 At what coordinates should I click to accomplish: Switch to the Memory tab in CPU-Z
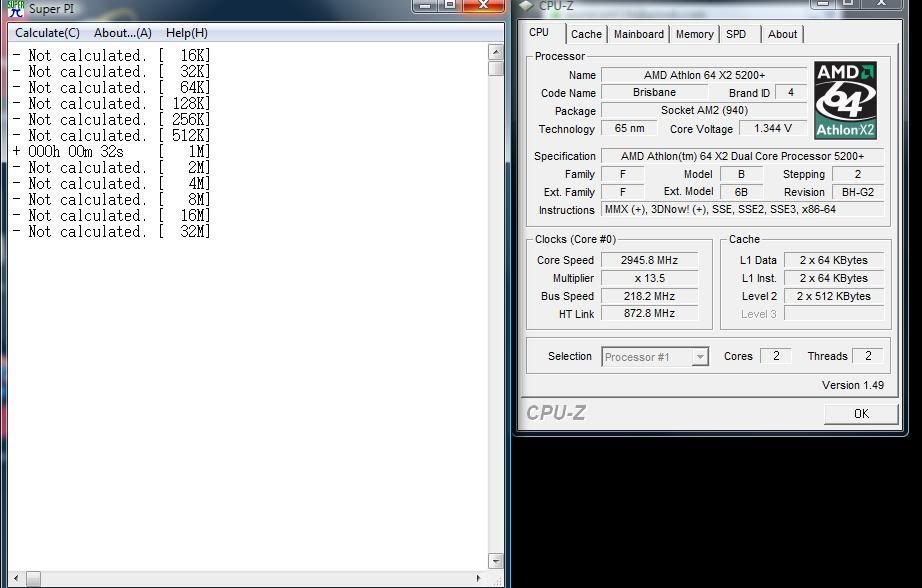(694, 34)
